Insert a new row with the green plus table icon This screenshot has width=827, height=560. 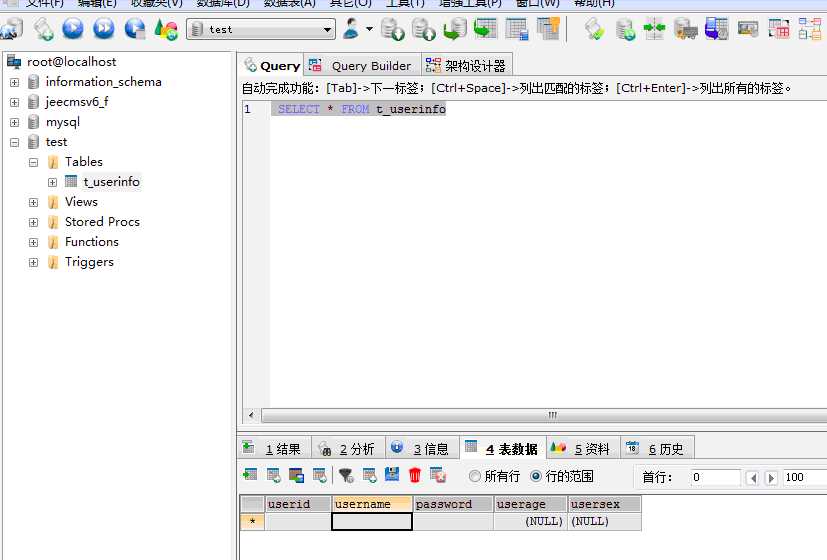point(250,475)
